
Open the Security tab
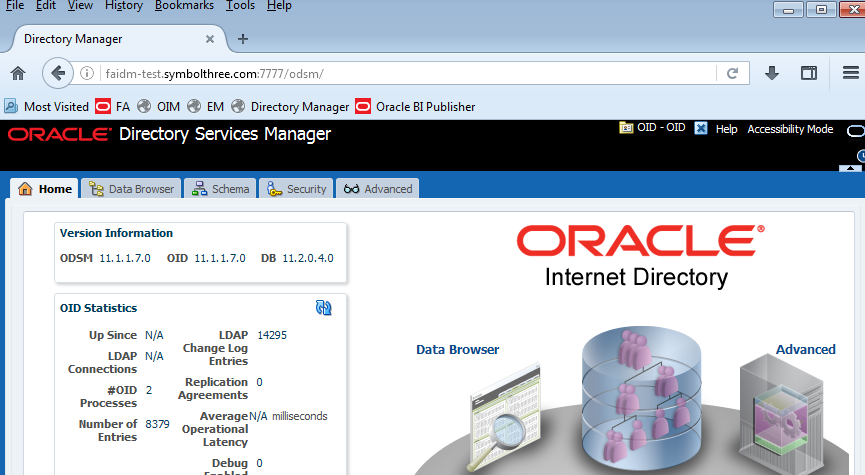pyautogui.click(x=297, y=189)
